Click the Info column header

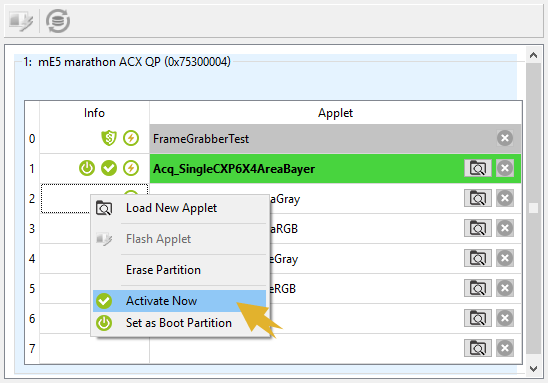coord(94,113)
